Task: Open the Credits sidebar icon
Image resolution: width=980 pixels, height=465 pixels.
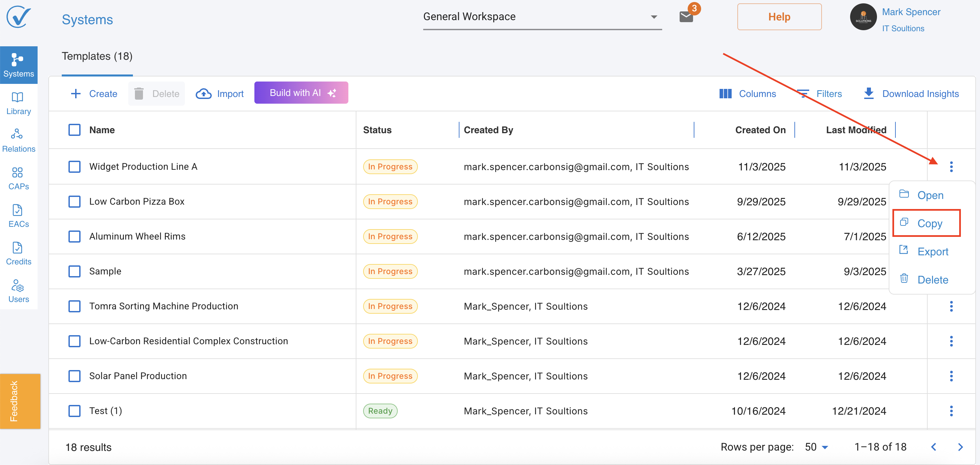Action: click(x=18, y=253)
